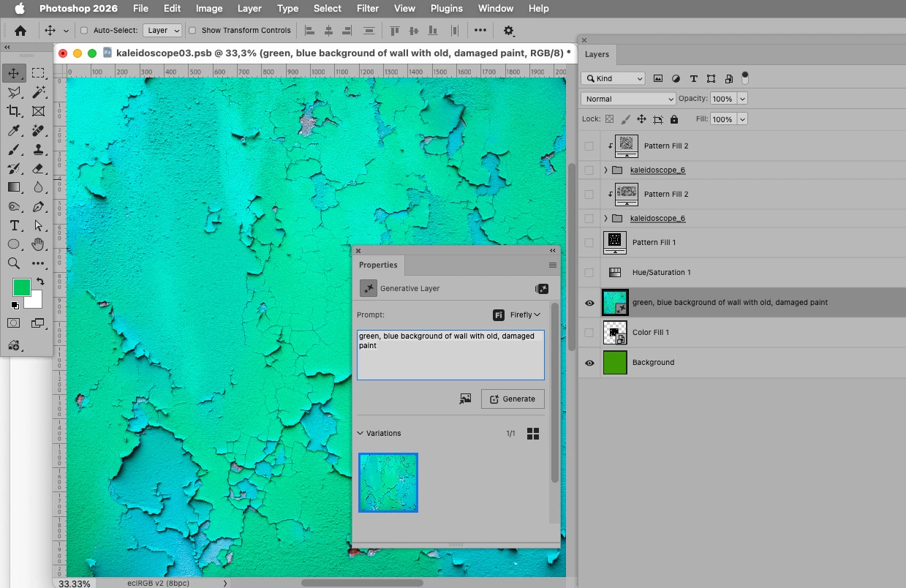This screenshot has width=906, height=588.
Task: Show the Pattern Fill 1 layer
Action: [589, 243]
